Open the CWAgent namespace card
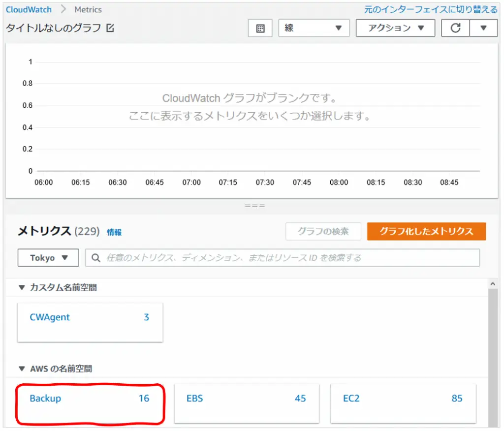 point(90,322)
